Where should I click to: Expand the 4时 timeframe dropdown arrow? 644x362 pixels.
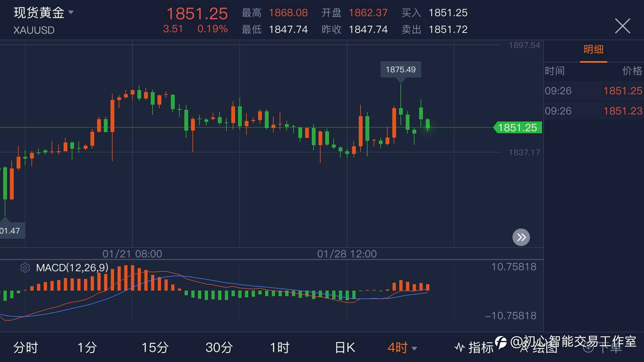tap(414, 348)
